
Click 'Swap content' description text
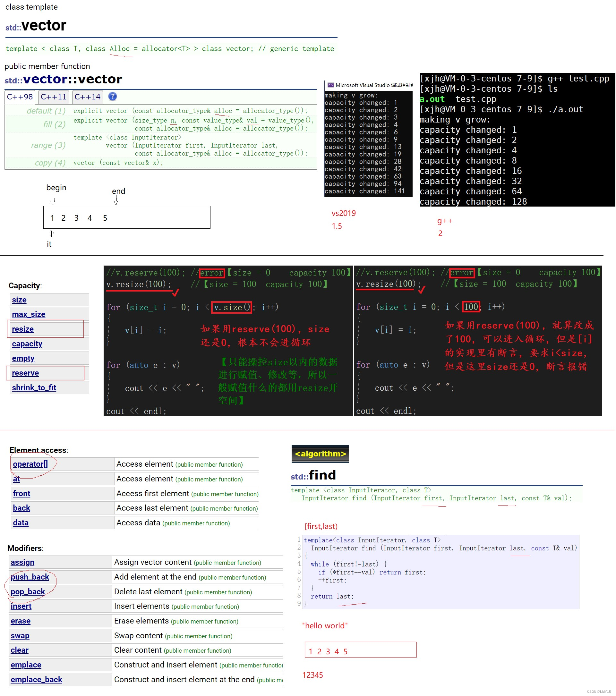point(138,635)
